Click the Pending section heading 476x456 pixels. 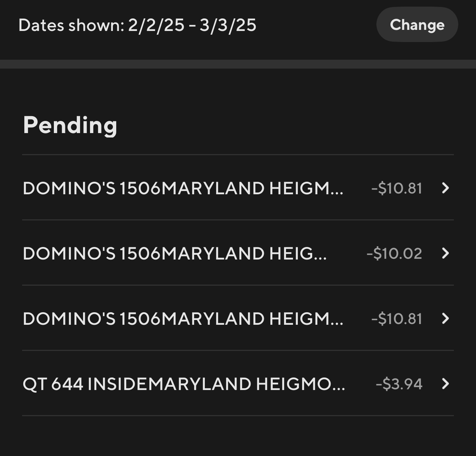tap(70, 125)
